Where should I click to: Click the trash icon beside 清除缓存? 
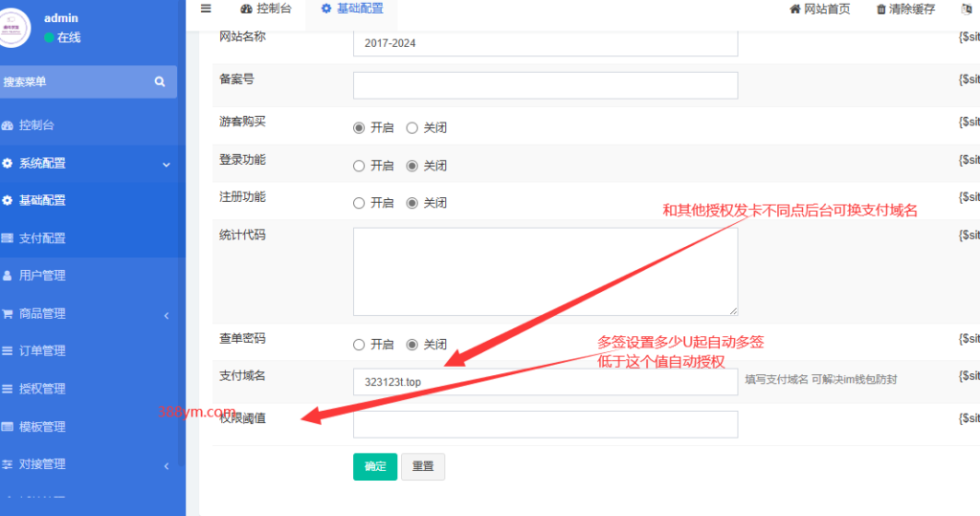pyautogui.click(x=880, y=9)
